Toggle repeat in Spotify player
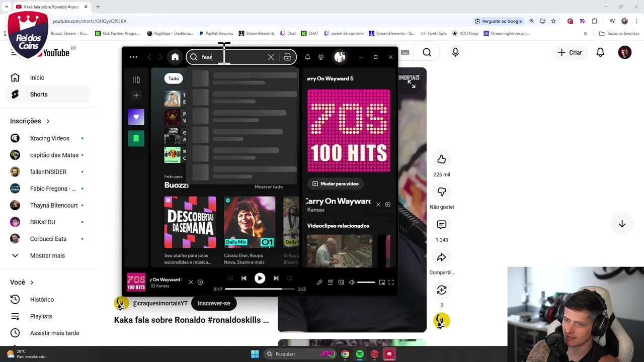This screenshot has width=644, height=362. tap(289, 278)
